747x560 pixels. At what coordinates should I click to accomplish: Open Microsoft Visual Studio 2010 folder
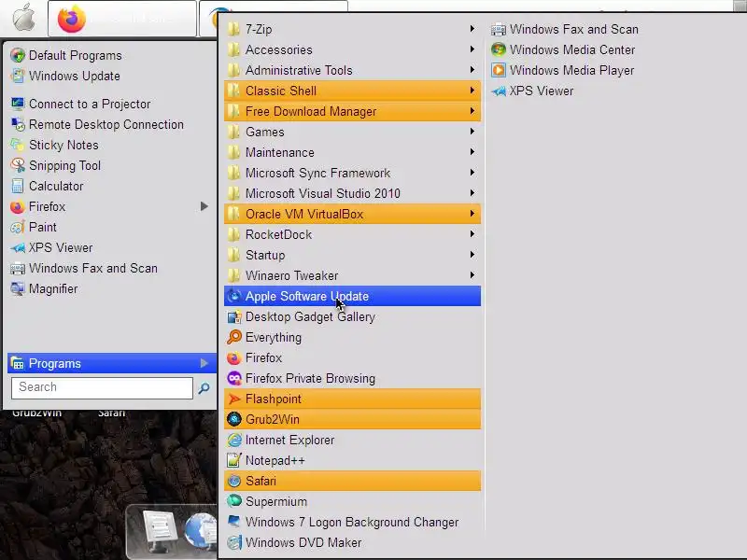(353, 193)
